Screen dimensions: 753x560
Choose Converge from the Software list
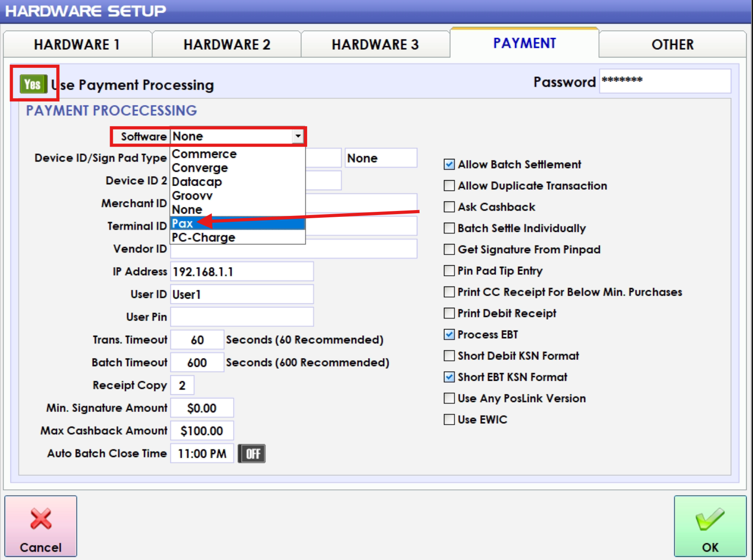[238, 168]
